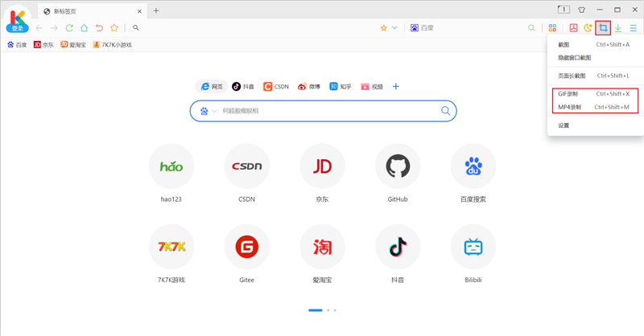644x336 pixels.
Task: Open the 7K7K mini games bookmark
Action: point(112,45)
